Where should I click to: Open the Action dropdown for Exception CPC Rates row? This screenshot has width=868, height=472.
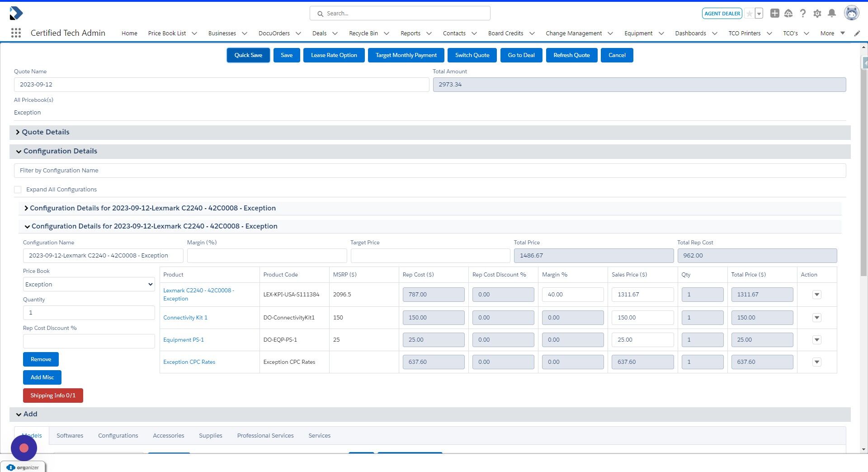point(816,362)
